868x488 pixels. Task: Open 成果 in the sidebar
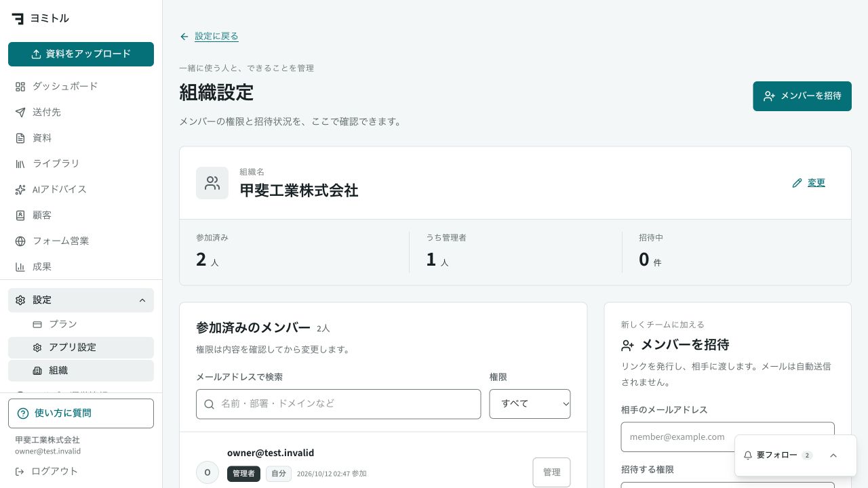[81, 267]
